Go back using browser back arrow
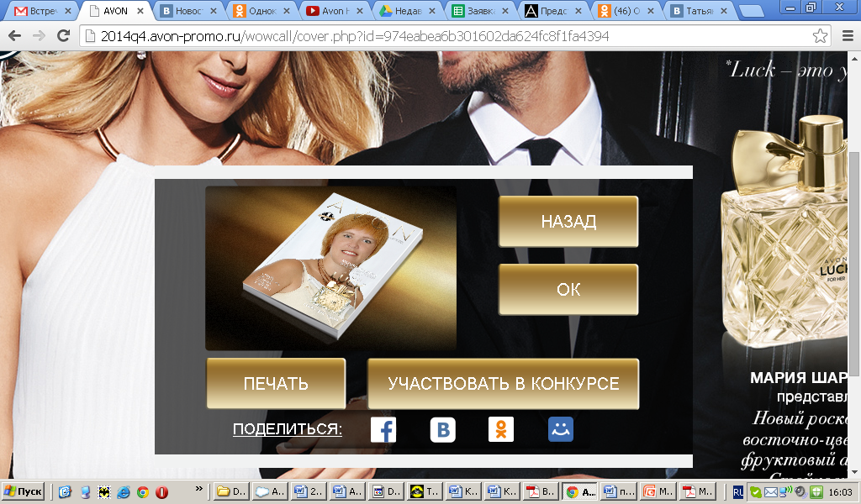This screenshot has height=504, width=861. click(x=15, y=36)
